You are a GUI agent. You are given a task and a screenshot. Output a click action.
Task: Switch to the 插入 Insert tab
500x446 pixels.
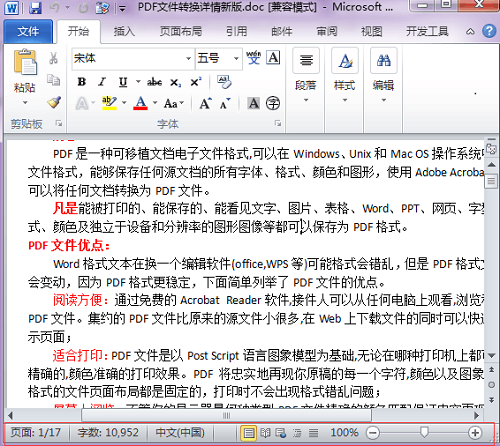point(124,32)
